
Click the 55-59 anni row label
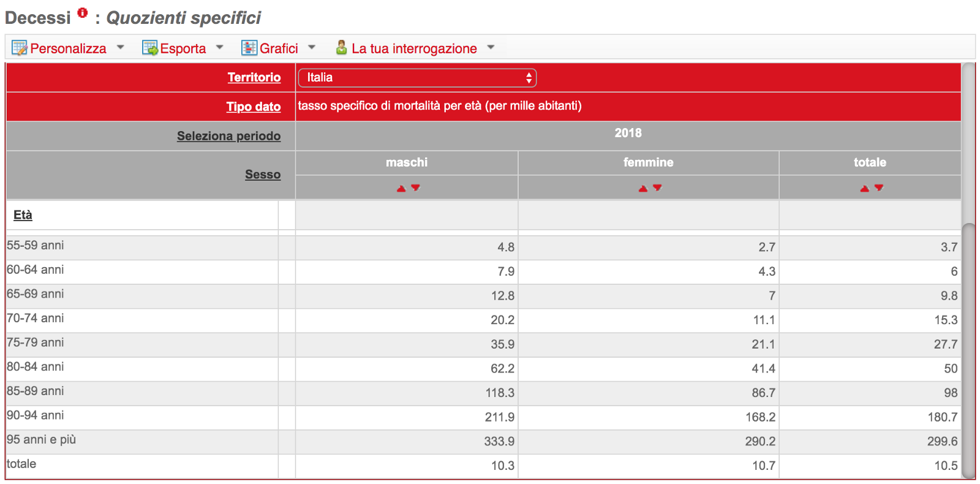[36, 245]
